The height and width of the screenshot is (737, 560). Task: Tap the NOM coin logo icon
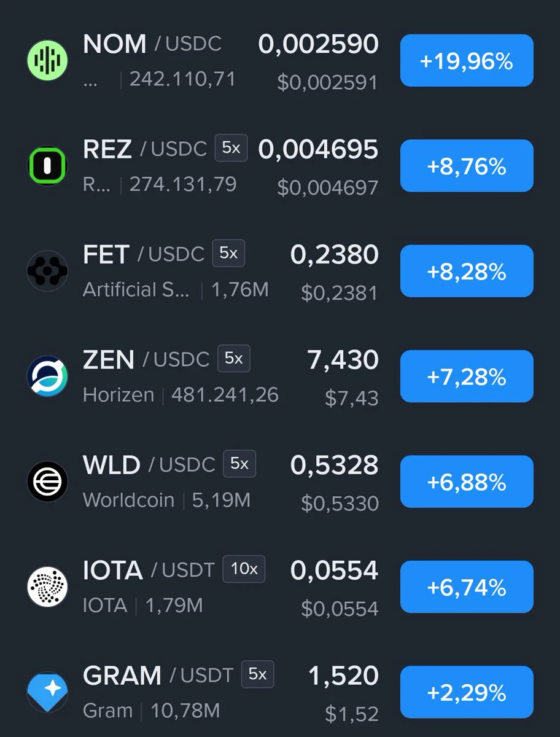click(47, 60)
